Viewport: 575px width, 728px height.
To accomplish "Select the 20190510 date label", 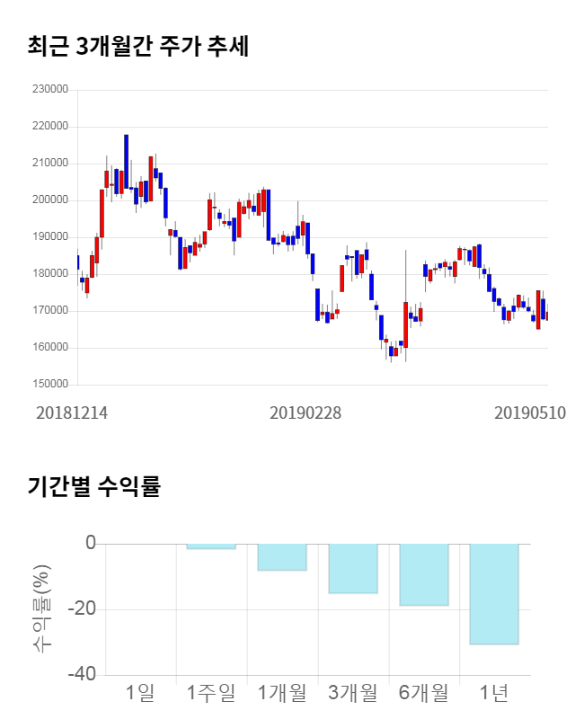I will [x=530, y=413].
